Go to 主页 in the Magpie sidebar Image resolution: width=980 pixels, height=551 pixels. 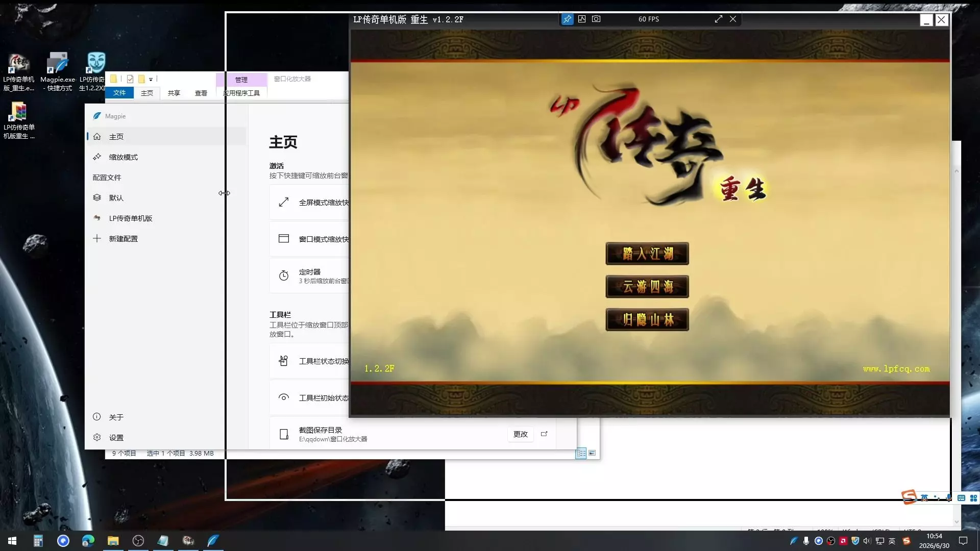166,137
